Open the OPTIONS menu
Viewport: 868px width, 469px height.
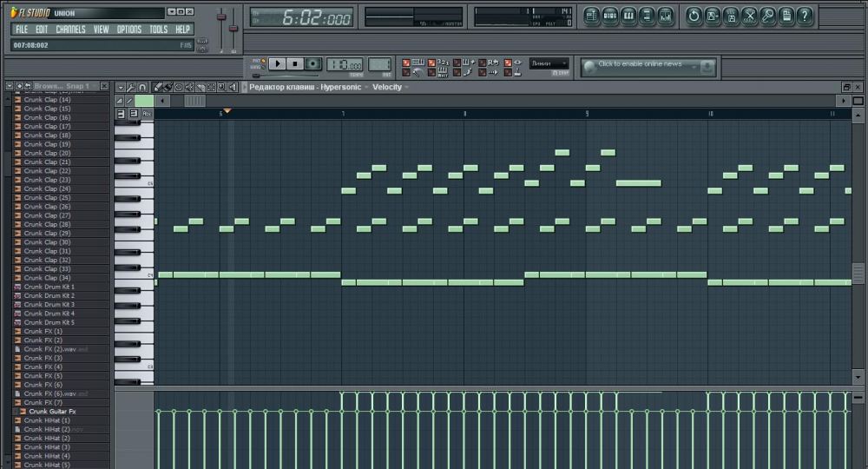pos(129,30)
